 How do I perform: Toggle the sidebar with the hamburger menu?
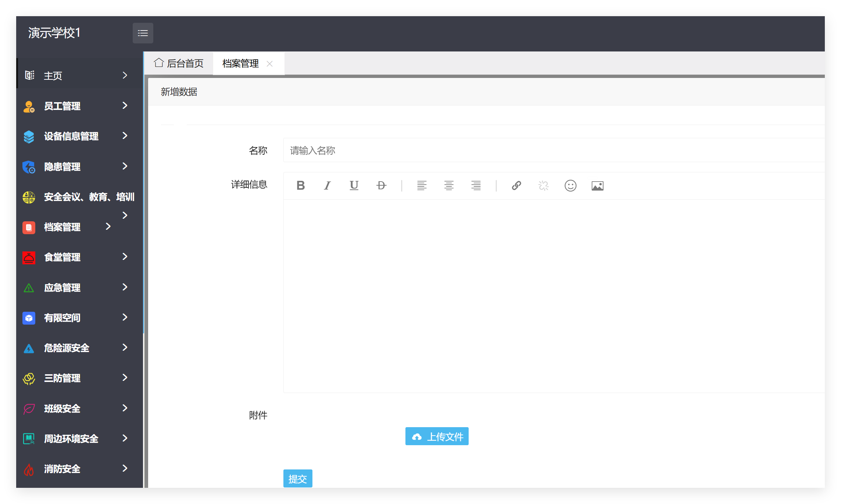click(143, 33)
